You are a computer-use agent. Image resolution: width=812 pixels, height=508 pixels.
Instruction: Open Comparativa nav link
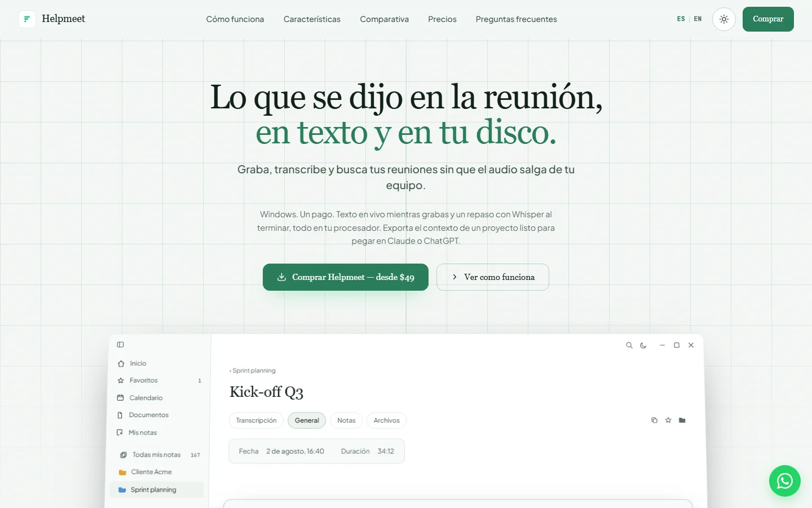[x=385, y=19]
